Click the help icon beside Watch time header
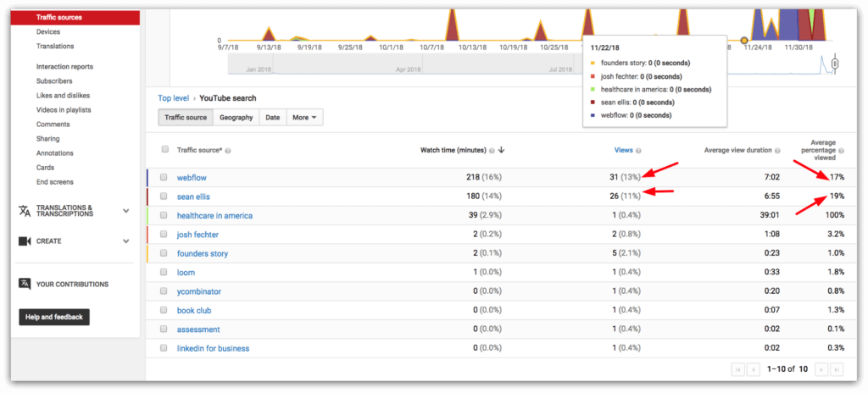The image size is (868, 393). click(x=492, y=151)
